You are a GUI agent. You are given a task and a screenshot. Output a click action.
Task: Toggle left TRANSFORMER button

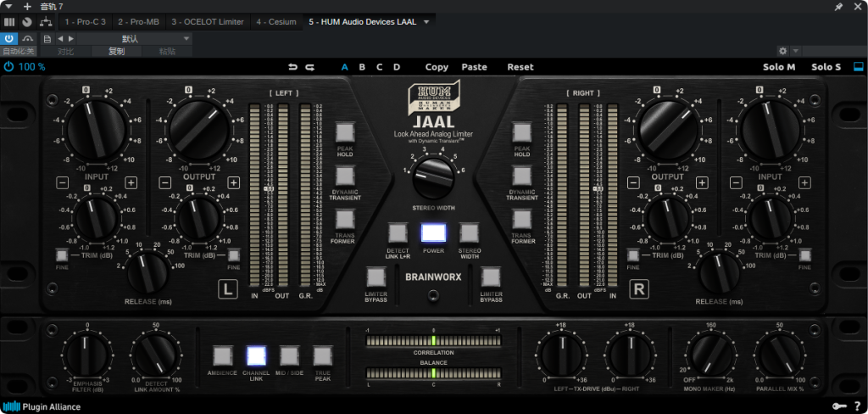[x=345, y=219]
